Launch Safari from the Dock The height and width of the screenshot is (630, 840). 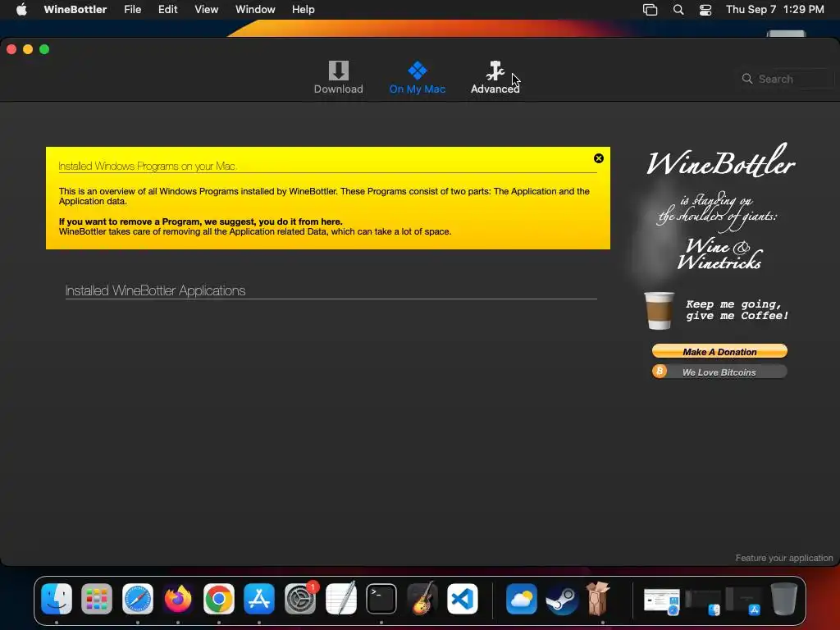click(x=138, y=598)
